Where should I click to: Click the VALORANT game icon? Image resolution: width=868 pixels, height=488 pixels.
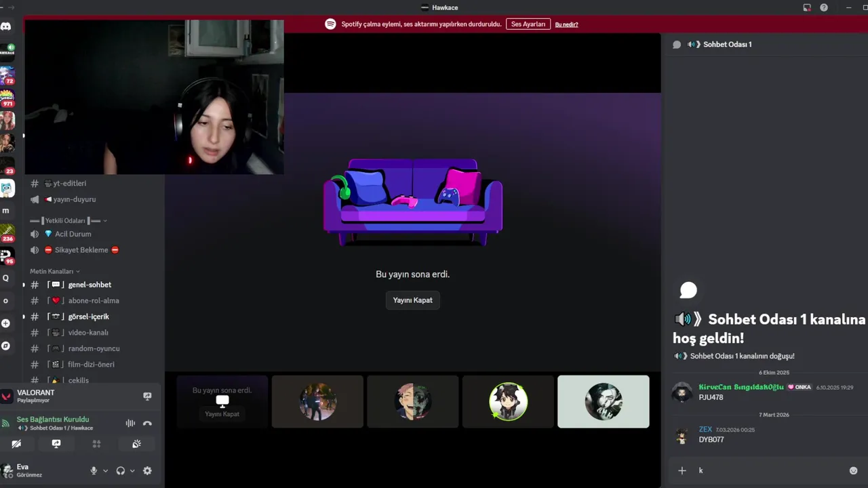tap(7, 396)
